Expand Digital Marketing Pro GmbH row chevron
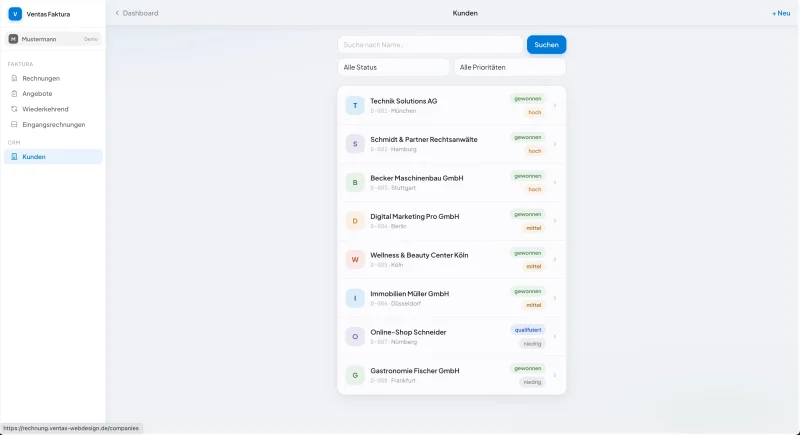800x435 pixels. [555, 221]
